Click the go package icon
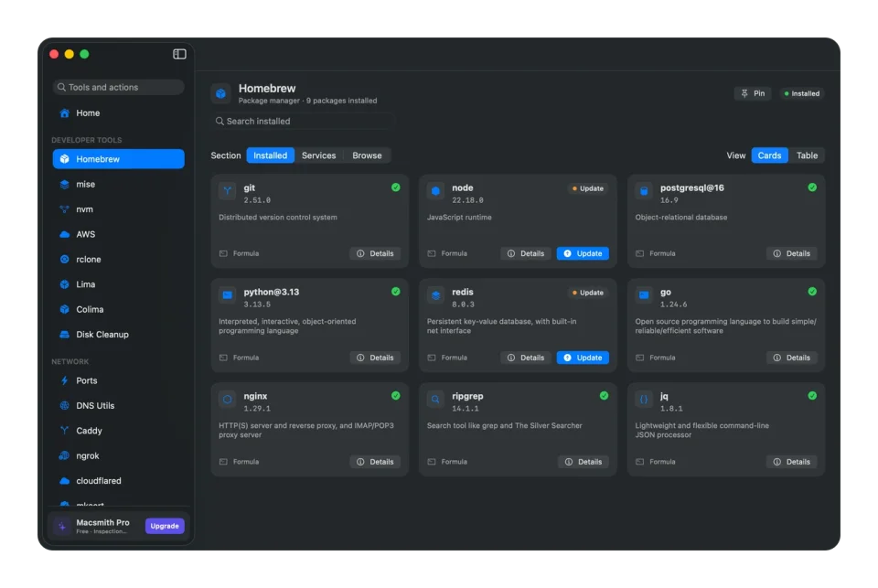Image resolution: width=878 pixels, height=588 pixels. (644, 295)
